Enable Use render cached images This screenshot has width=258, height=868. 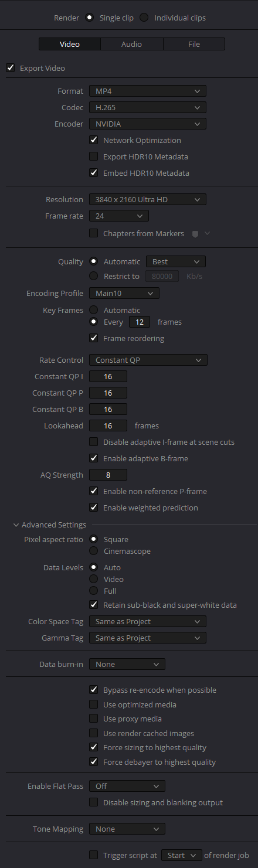(93, 733)
